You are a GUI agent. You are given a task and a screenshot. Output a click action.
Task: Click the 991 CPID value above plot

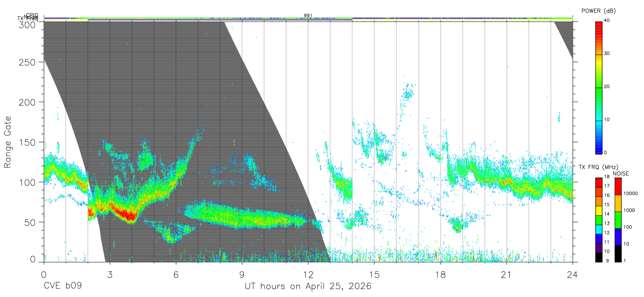[308, 15]
